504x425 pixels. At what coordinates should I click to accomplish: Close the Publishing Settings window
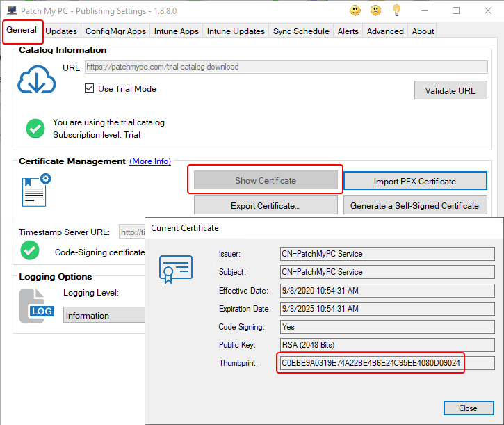pos(487,10)
